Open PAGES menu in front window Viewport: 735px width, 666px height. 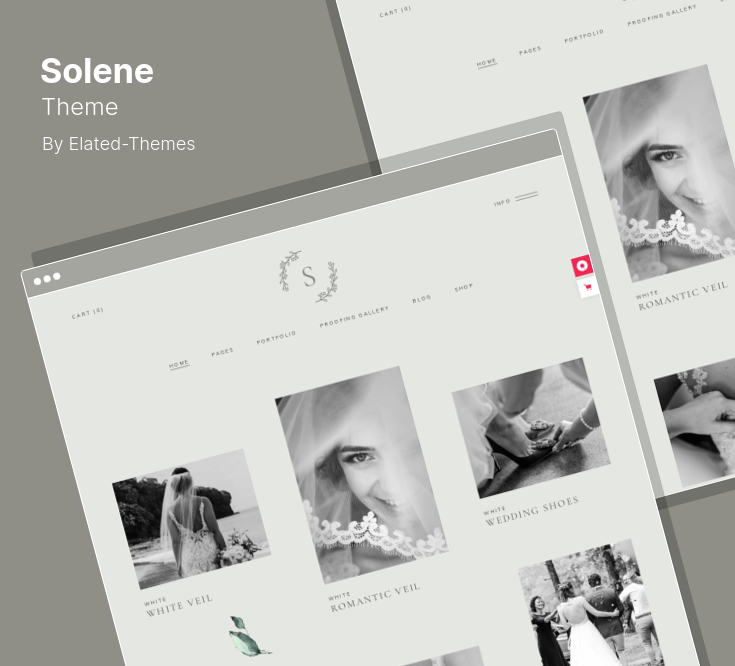point(222,352)
